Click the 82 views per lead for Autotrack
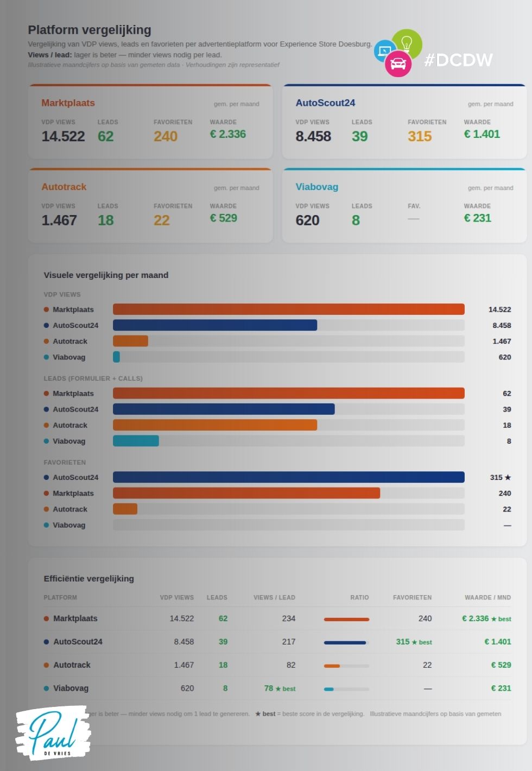 (291, 665)
